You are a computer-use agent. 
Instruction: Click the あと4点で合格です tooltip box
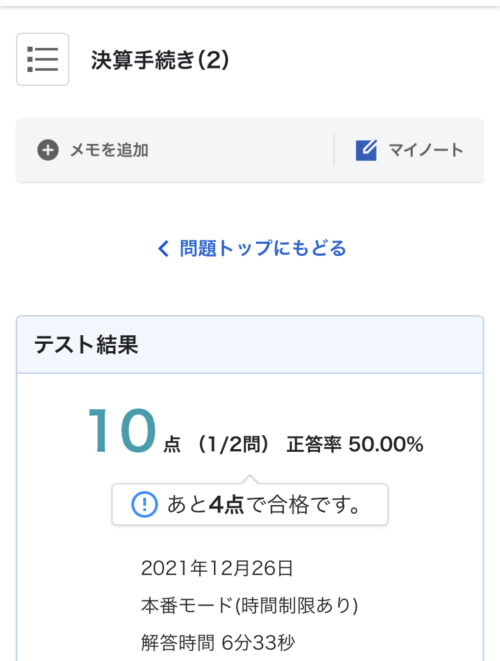250,504
